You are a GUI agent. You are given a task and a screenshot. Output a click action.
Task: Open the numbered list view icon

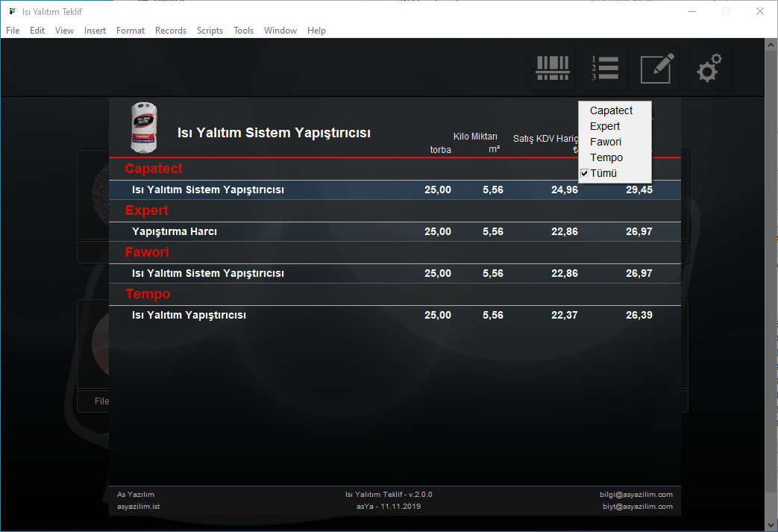coord(604,68)
